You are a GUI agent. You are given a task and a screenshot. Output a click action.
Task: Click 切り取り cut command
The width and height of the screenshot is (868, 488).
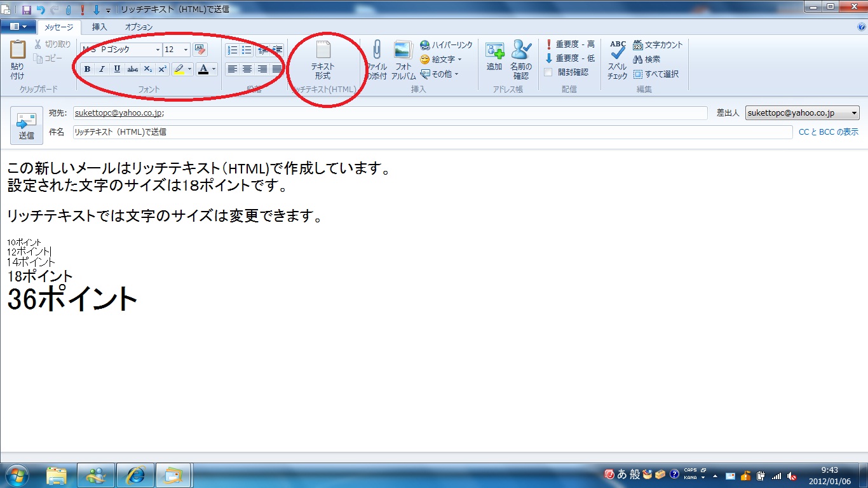[52, 44]
